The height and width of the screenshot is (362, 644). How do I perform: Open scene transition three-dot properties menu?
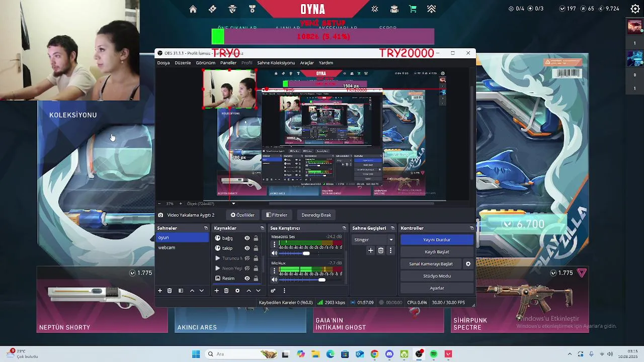[x=390, y=250]
